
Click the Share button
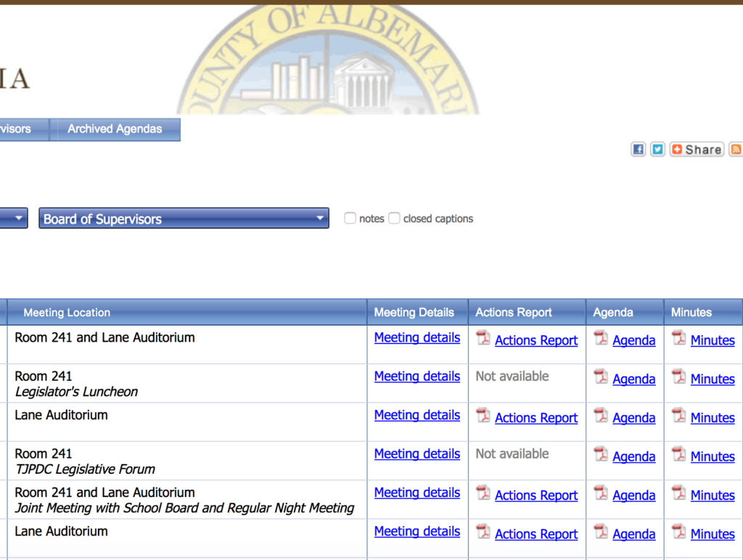(x=696, y=149)
